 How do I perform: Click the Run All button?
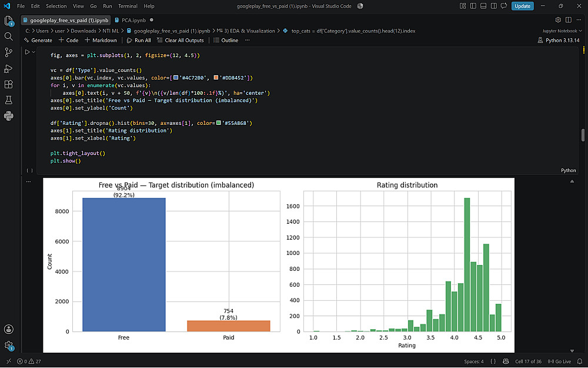coord(139,40)
